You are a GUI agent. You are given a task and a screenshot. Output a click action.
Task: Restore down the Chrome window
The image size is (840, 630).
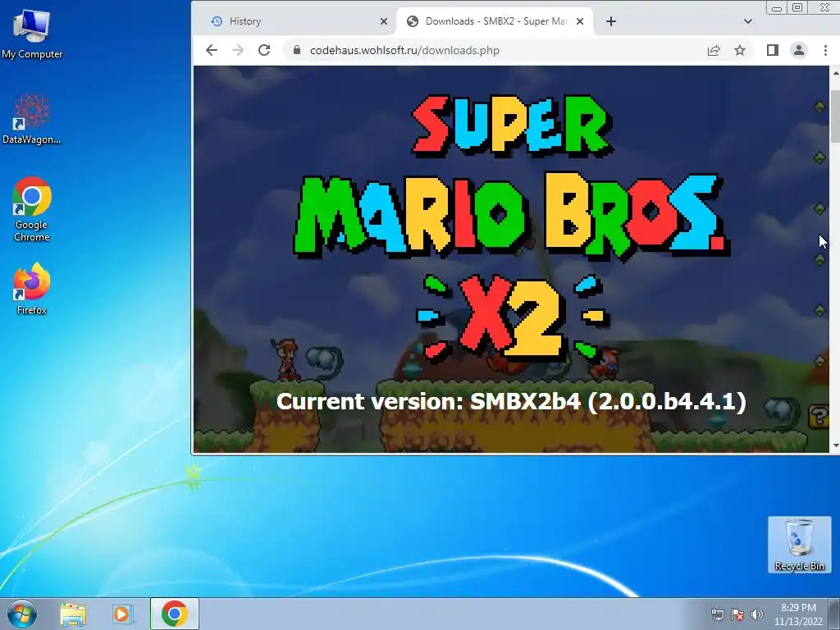(x=797, y=7)
